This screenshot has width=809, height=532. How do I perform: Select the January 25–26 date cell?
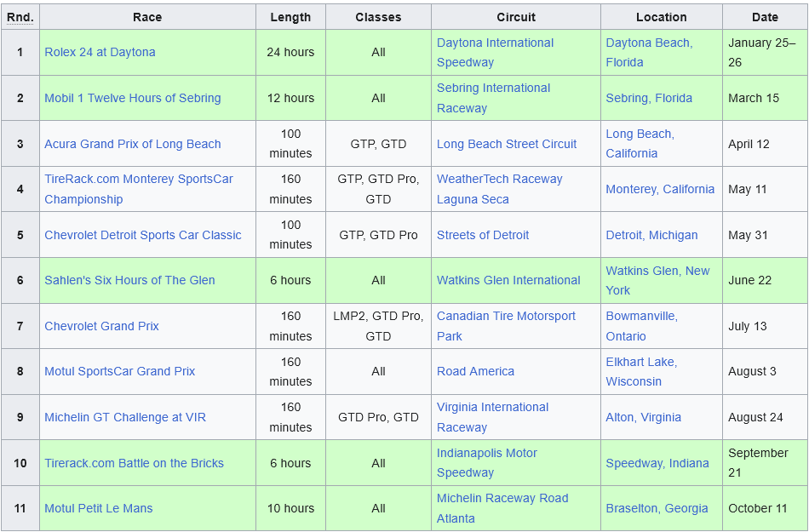coord(766,53)
